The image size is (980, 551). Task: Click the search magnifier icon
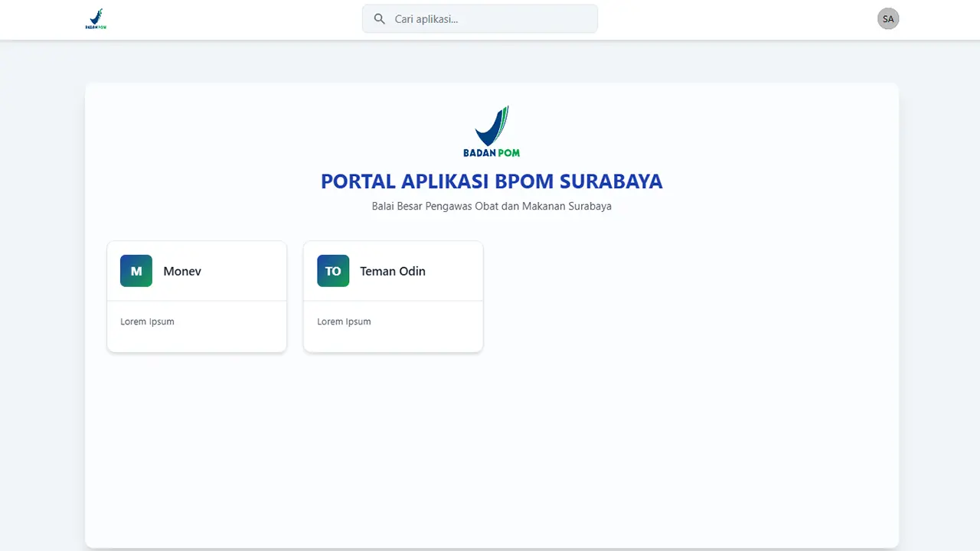pyautogui.click(x=379, y=19)
